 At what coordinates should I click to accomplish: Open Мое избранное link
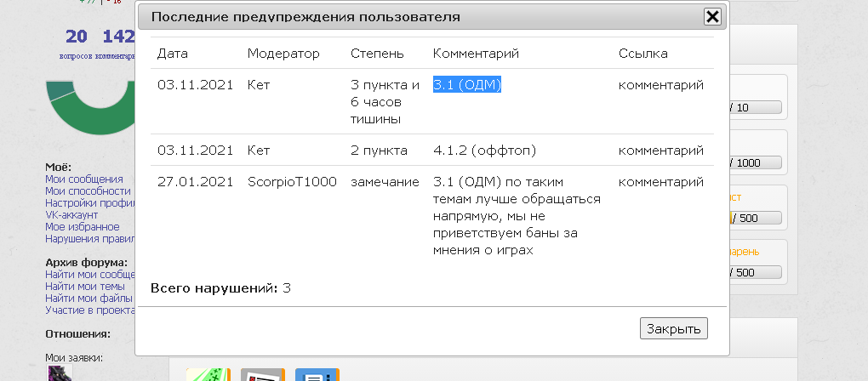click(83, 227)
